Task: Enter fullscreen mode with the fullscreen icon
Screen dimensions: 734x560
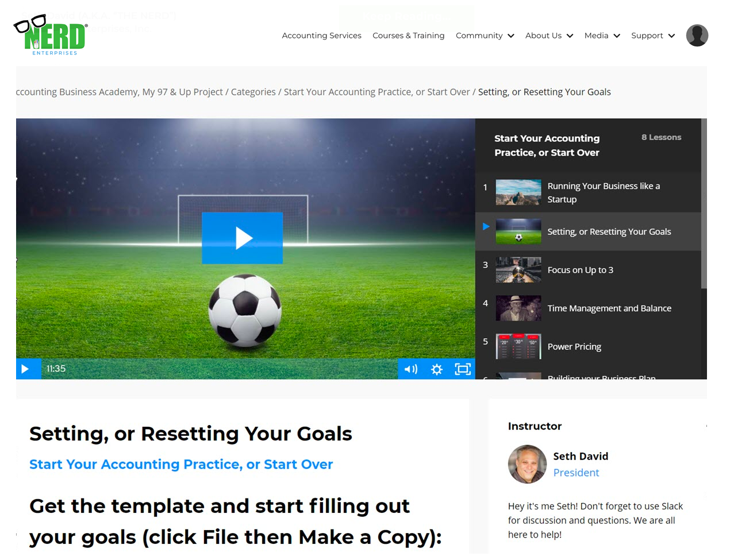Action: click(463, 369)
